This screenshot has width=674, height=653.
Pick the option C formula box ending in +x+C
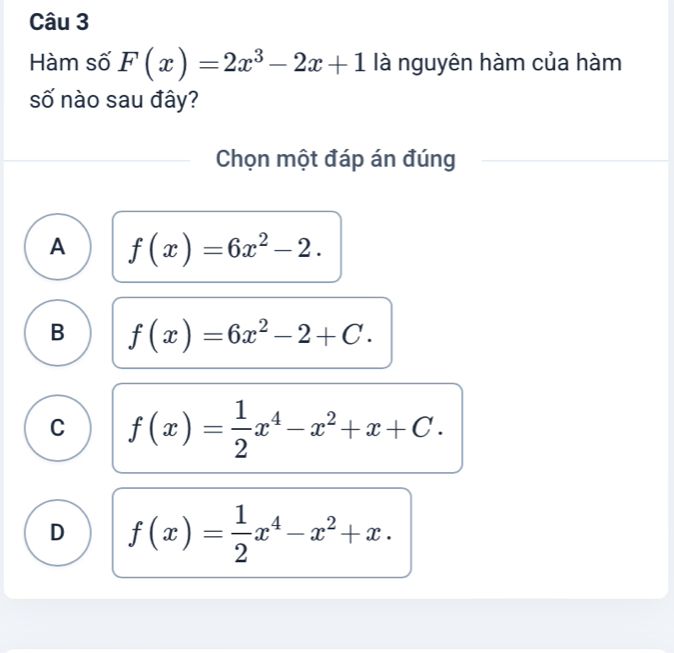click(x=287, y=428)
